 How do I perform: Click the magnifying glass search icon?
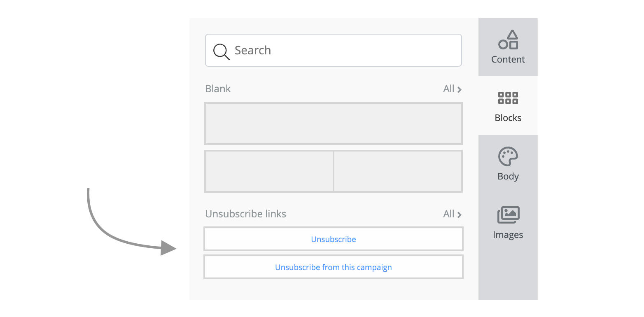(221, 50)
